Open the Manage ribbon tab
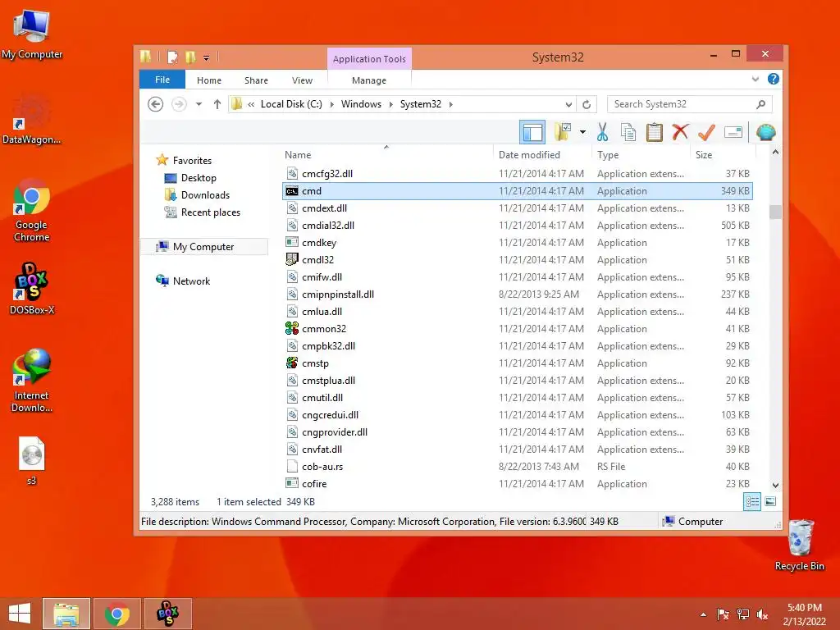This screenshot has height=630, width=840. pos(369,80)
